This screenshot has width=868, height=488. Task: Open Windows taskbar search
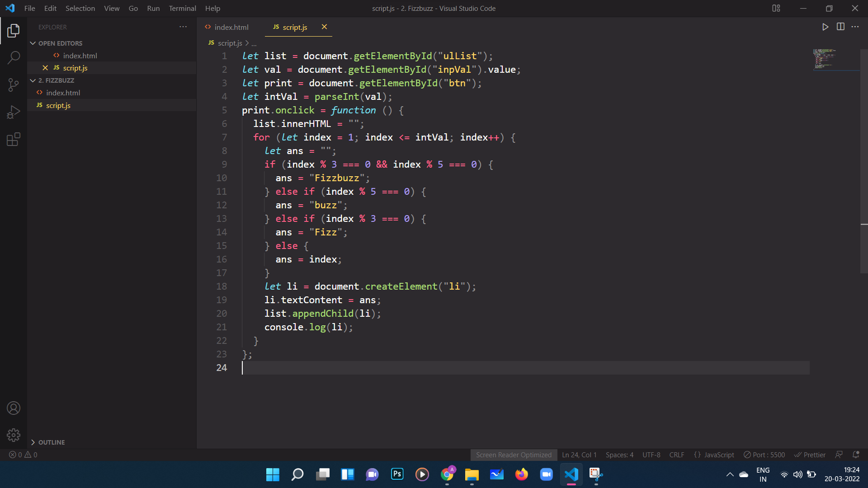coord(297,474)
